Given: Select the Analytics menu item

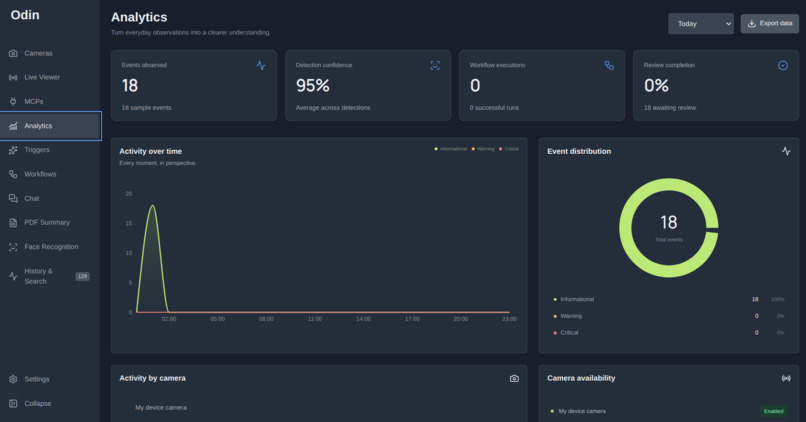Looking at the screenshot, I should (x=50, y=126).
